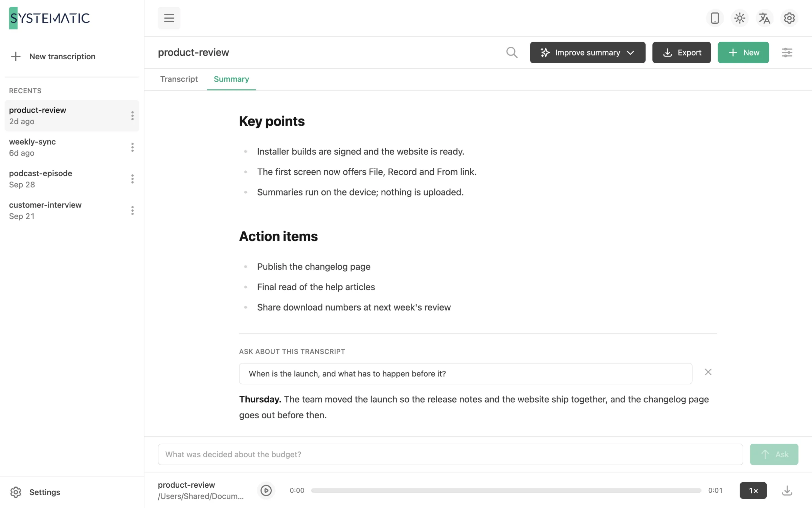The height and width of the screenshot is (508, 812).
Task: Click "Installer builds are signed" key point
Action: (360, 151)
